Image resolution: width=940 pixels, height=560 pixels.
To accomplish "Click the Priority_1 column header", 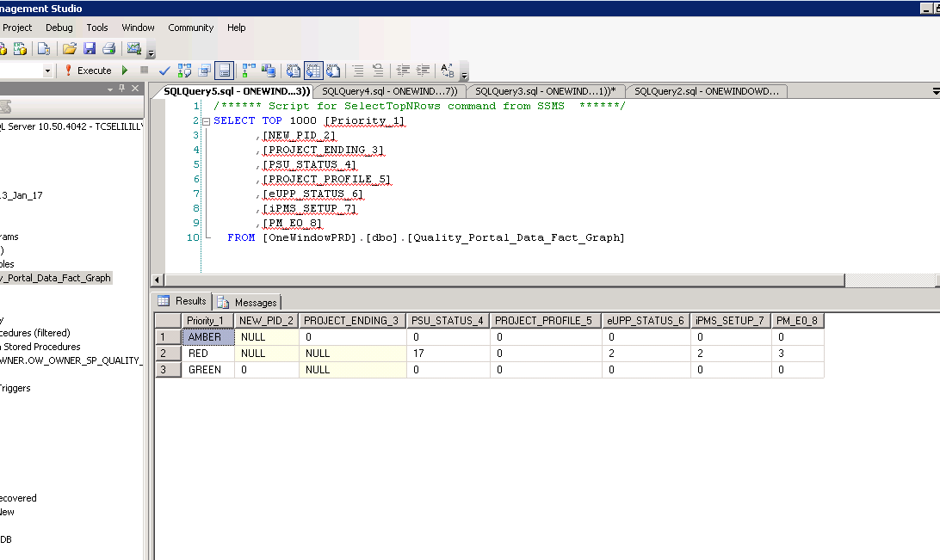I will [207, 321].
